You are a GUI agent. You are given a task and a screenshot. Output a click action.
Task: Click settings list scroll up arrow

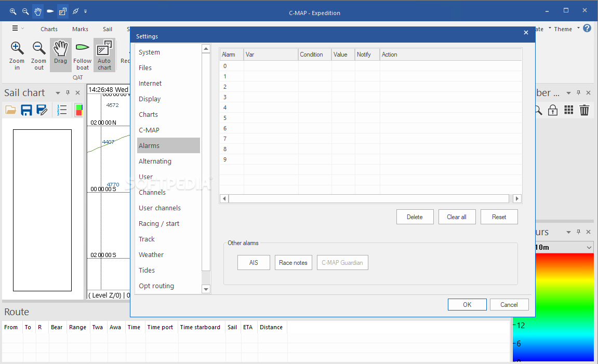click(x=206, y=49)
